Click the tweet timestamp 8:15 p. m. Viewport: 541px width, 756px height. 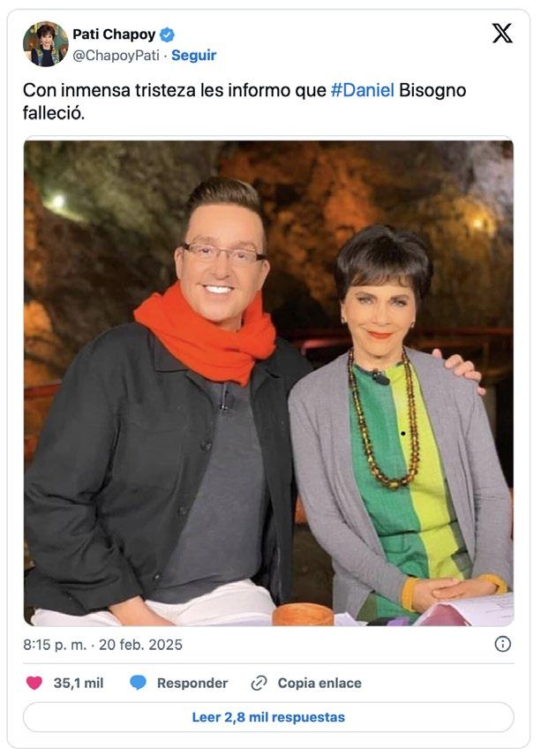(55, 645)
